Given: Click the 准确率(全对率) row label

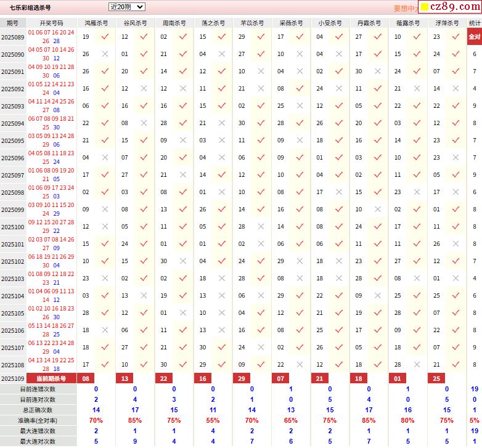Looking at the screenshot, I should pyautogui.click(x=38, y=420).
